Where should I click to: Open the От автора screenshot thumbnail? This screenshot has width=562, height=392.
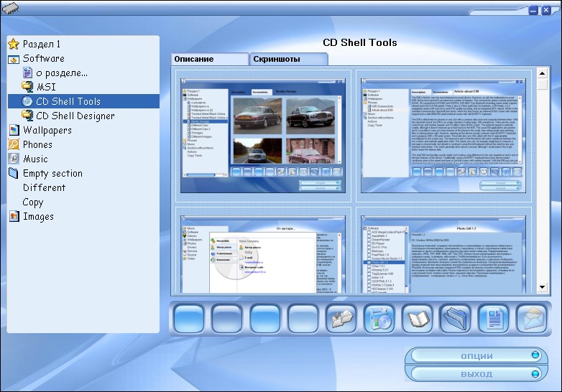click(x=263, y=254)
